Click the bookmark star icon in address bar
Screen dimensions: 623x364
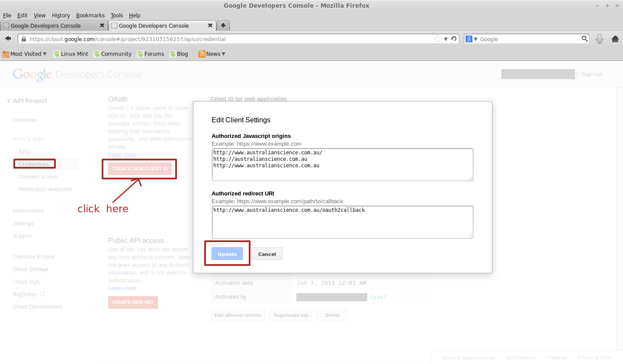point(438,39)
